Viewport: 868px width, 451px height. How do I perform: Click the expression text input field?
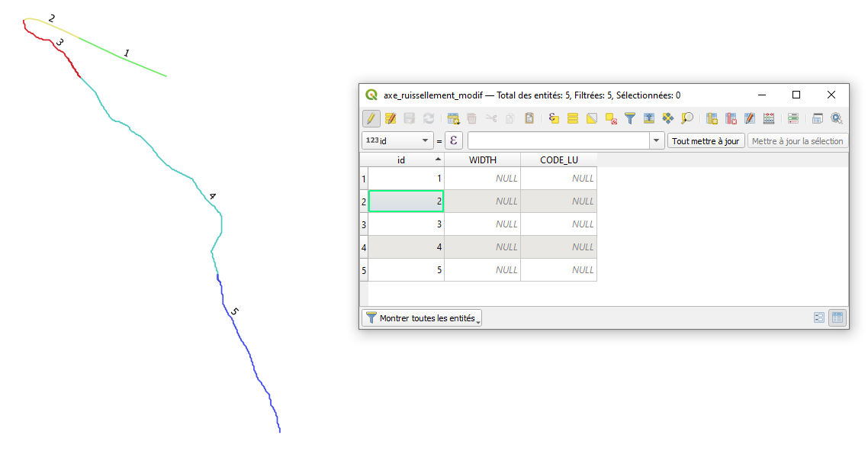tap(558, 140)
